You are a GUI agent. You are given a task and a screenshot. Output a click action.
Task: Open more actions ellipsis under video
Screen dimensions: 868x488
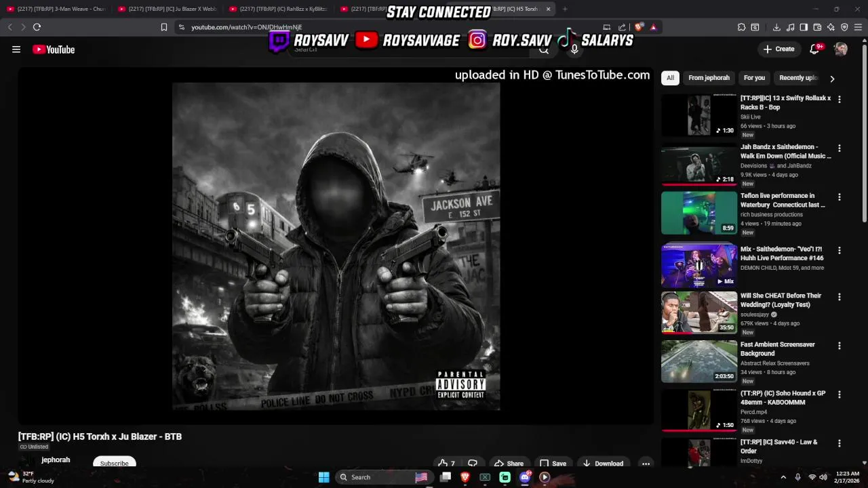click(x=646, y=464)
